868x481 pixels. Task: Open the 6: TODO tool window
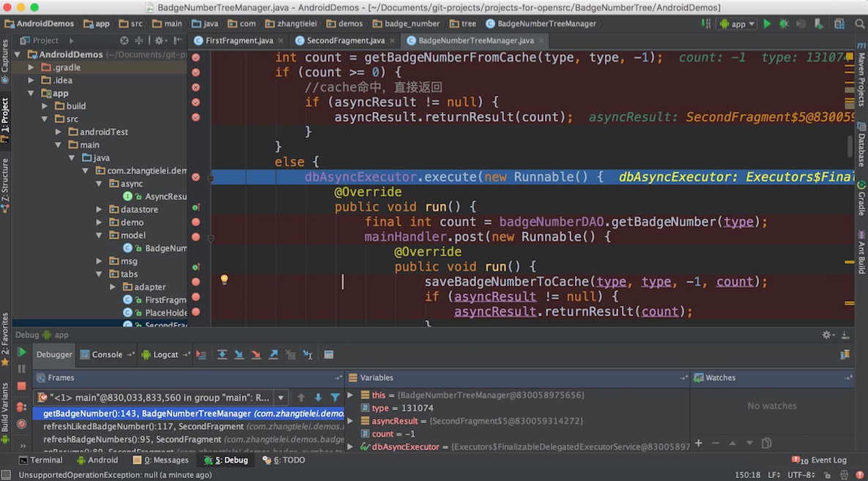[x=284, y=460]
